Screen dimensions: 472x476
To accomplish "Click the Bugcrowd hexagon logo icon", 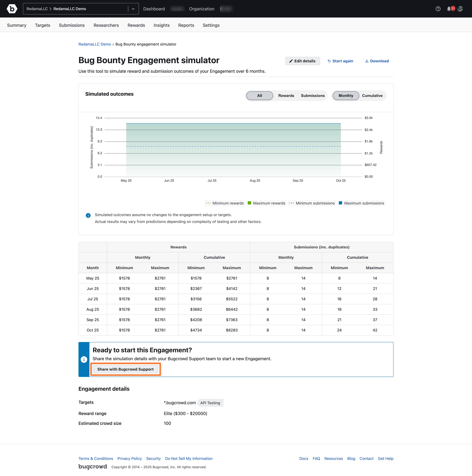I will pyautogui.click(x=12, y=9).
